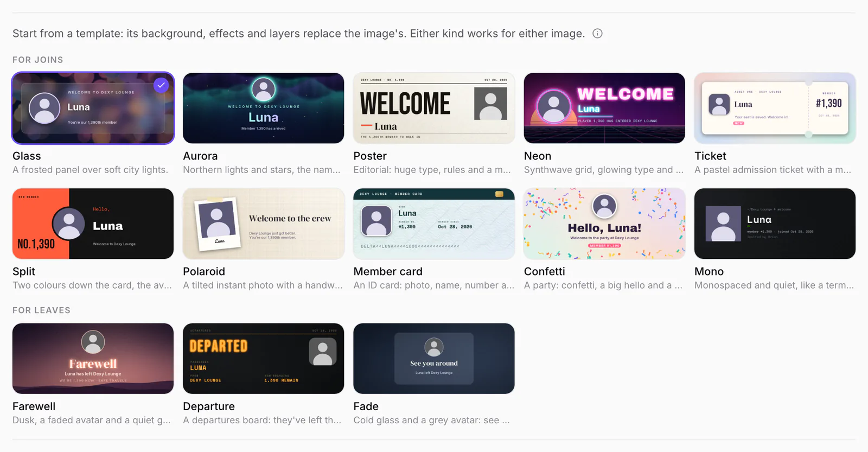Screen dimensions: 868x452
Task: Click the "Ticket" template title
Action: click(710, 156)
